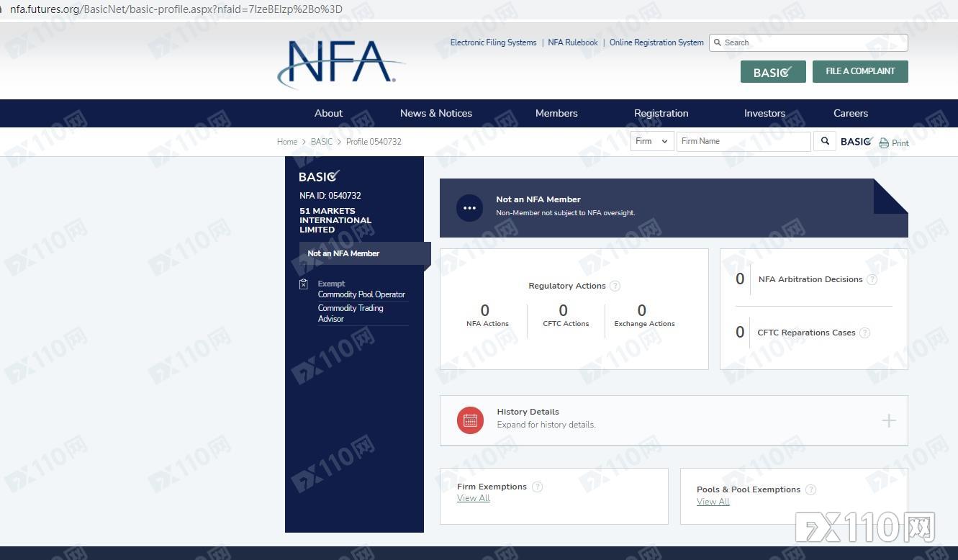Click the CFTC Actions count
Viewport: 958px width, 560px height.
tap(563, 310)
